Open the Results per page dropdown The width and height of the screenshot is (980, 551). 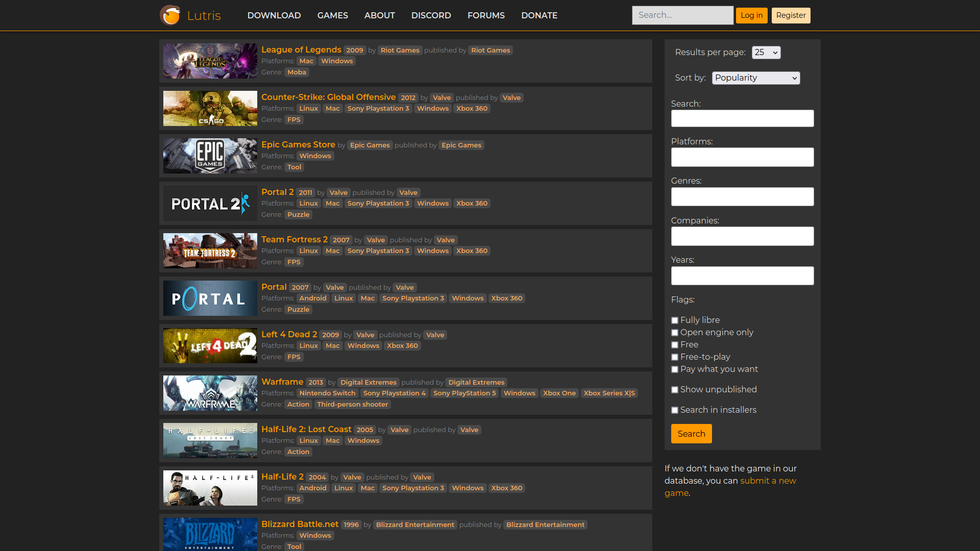click(766, 53)
